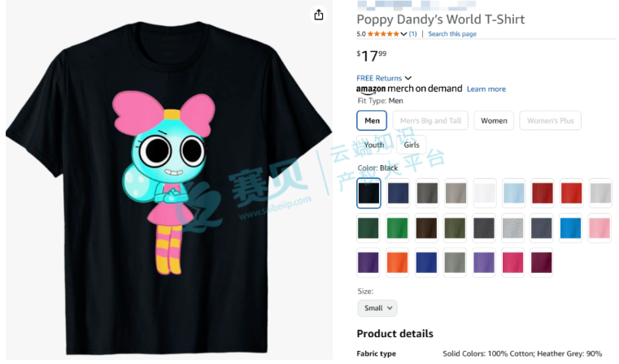Image resolution: width=619 pixels, height=364 pixels.
Task: Click the black T-shirt product image
Action: click(x=168, y=188)
